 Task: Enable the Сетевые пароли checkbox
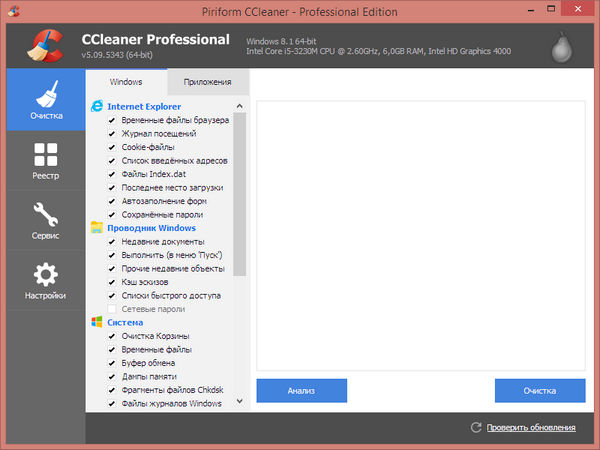pos(112,309)
